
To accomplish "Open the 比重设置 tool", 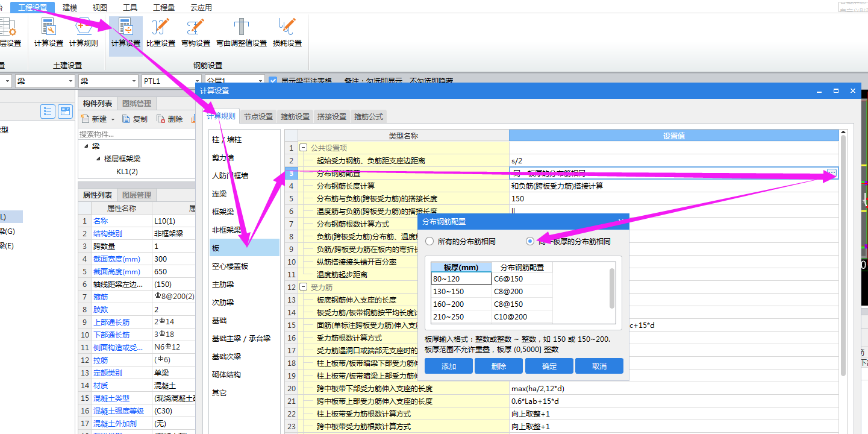I will click(161, 33).
